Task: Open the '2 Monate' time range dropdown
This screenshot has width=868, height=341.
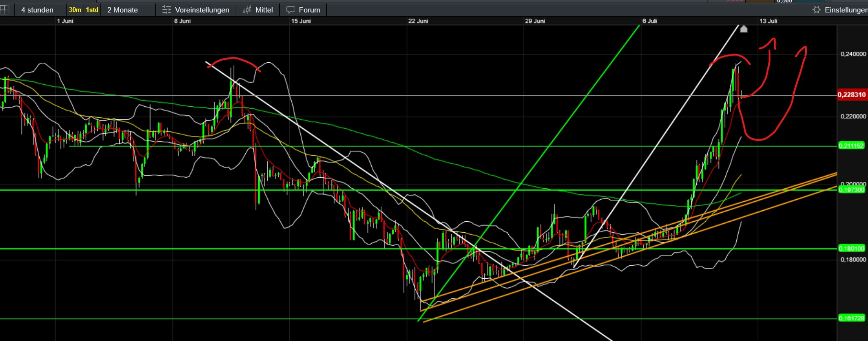Action: pos(123,10)
